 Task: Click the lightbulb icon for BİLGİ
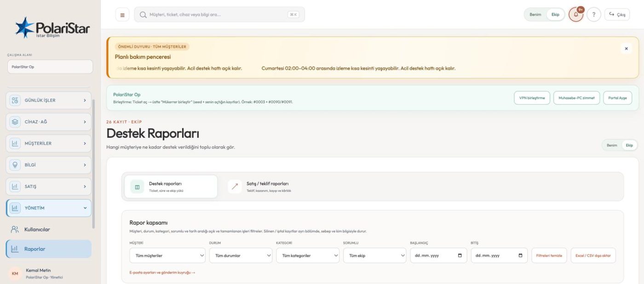[15, 165]
